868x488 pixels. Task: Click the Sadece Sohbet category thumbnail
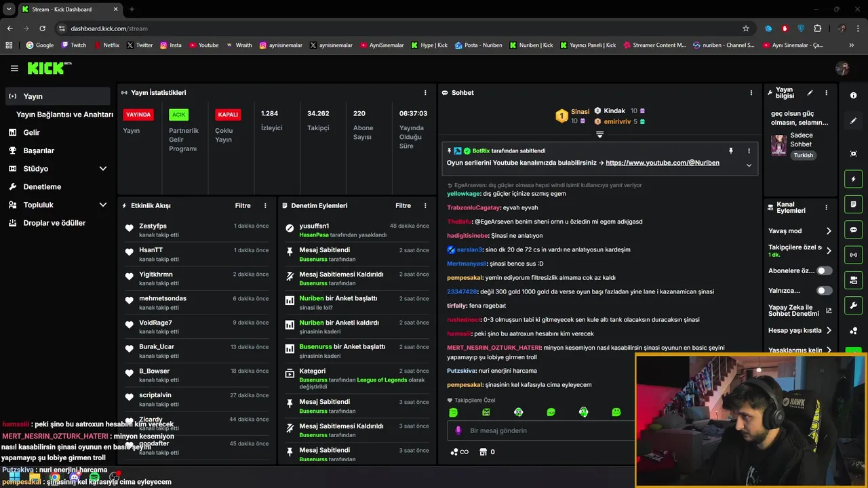[x=778, y=145]
